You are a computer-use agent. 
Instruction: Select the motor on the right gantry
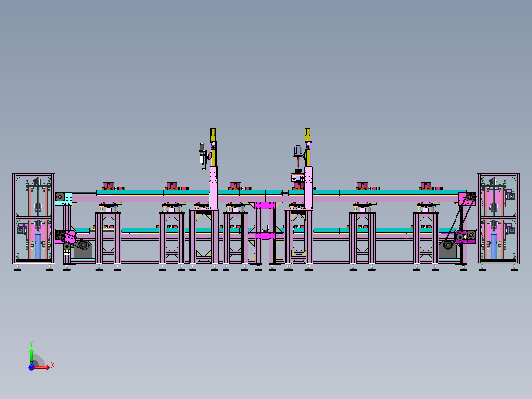coord(298,151)
